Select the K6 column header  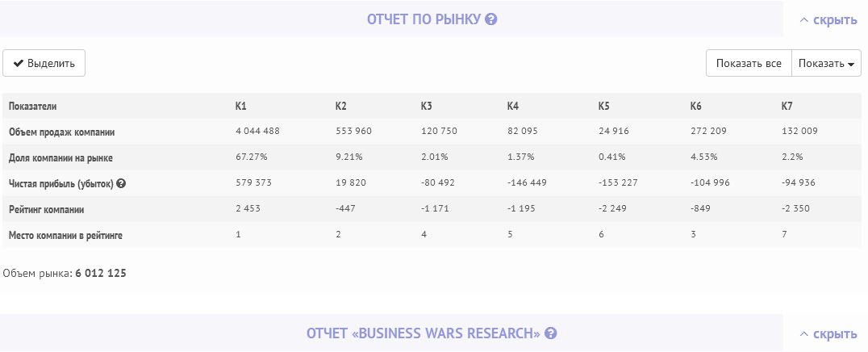click(696, 106)
